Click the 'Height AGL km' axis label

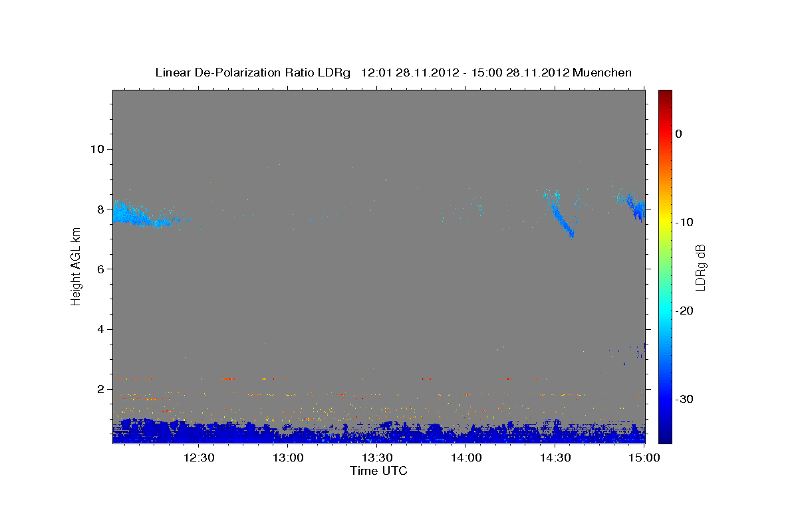[x=76, y=267]
